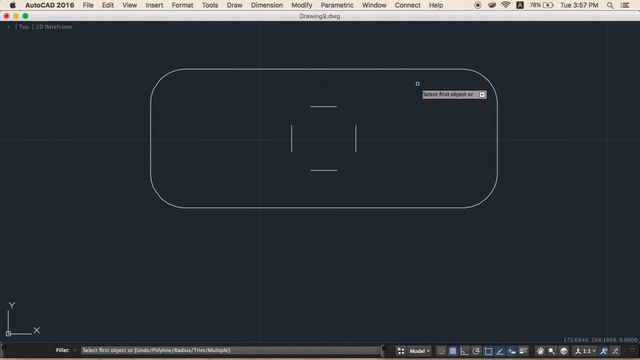Click the command line input field

[x=231, y=350]
